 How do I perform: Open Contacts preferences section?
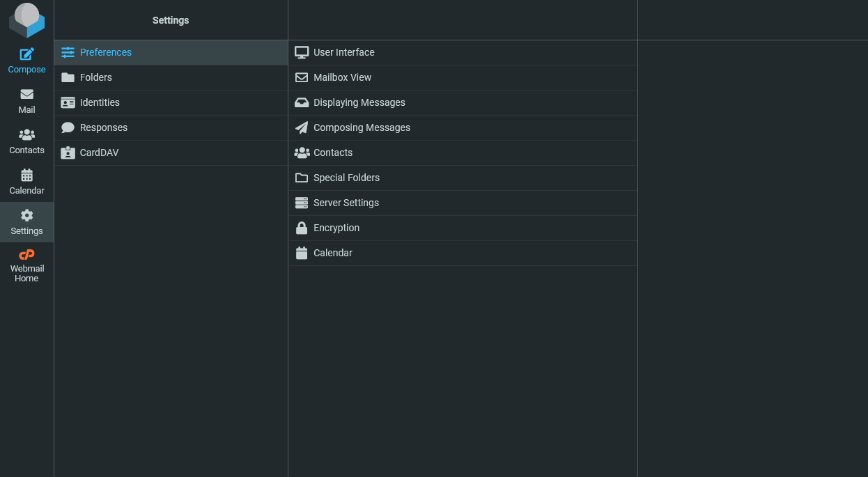click(332, 153)
